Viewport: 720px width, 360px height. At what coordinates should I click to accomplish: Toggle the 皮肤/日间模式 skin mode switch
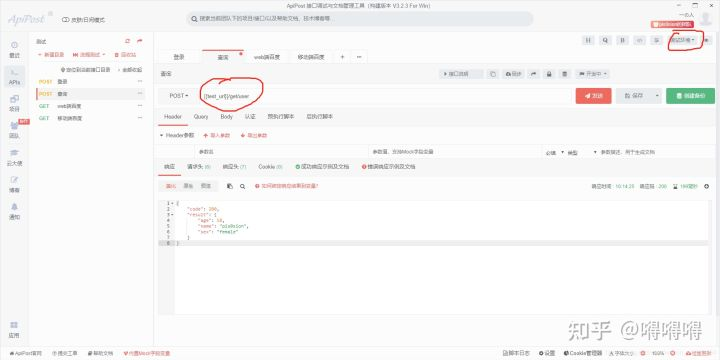pos(83,20)
